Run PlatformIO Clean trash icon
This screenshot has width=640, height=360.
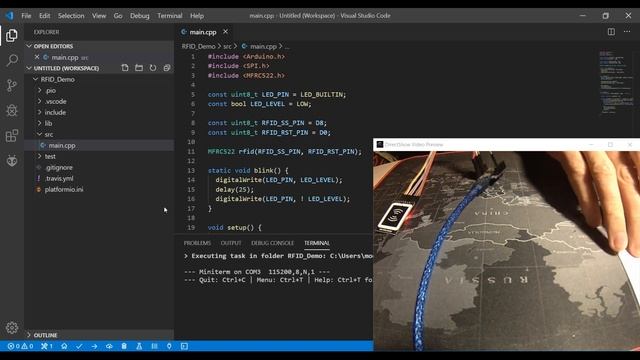click(124, 346)
